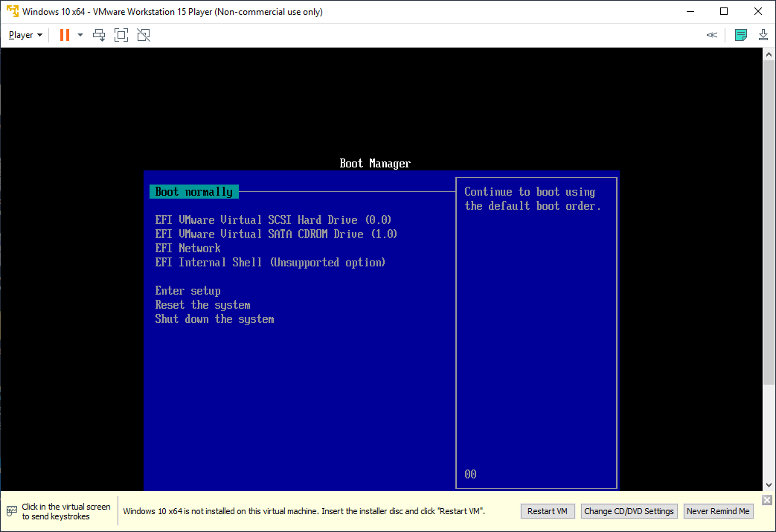
Task: Minimize the VMware Player window
Action: coord(690,11)
